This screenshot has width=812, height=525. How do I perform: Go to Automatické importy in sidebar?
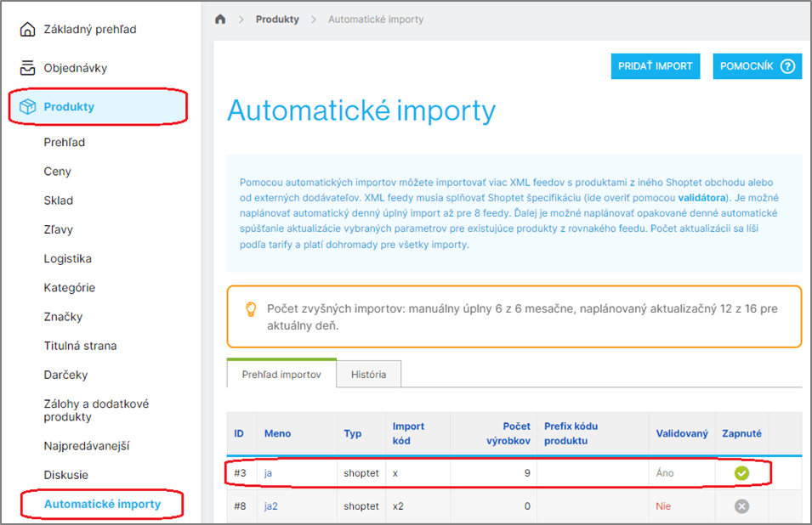tap(102, 504)
